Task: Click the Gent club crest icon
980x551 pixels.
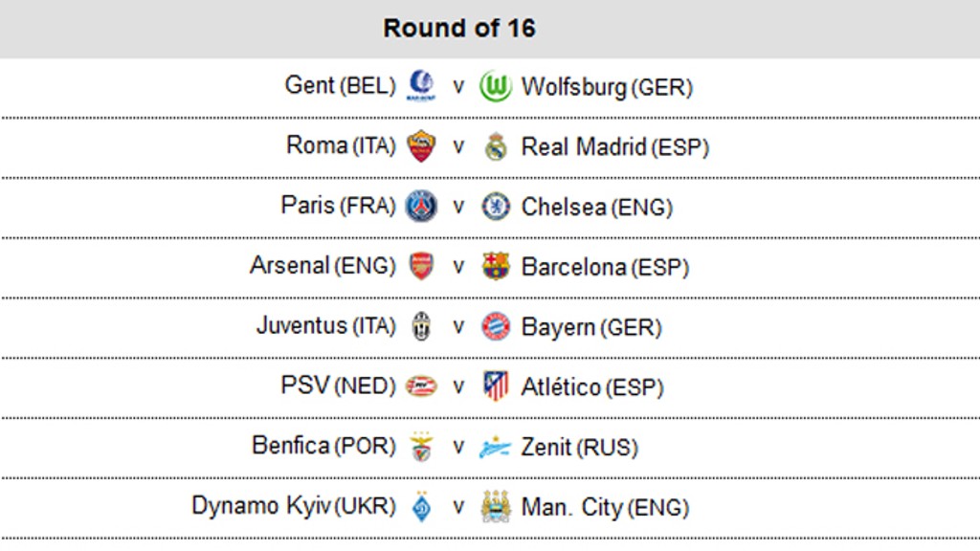Action: pyautogui.click(x=420, y=86)
